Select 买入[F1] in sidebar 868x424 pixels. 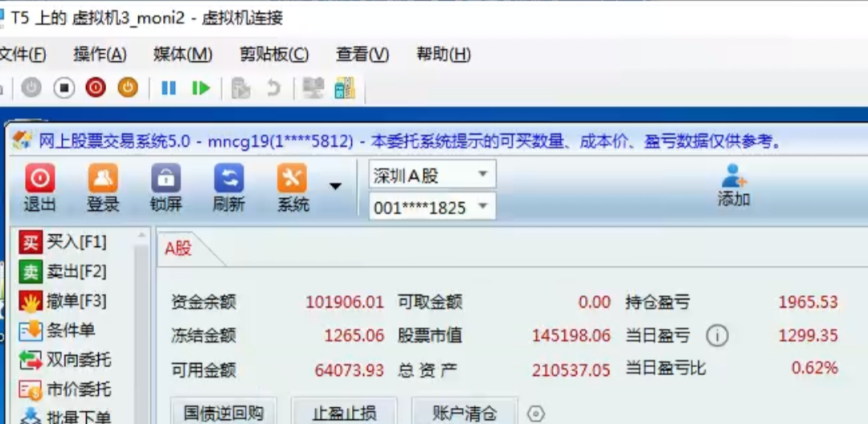pyautogui.click(x=63, y=242)
